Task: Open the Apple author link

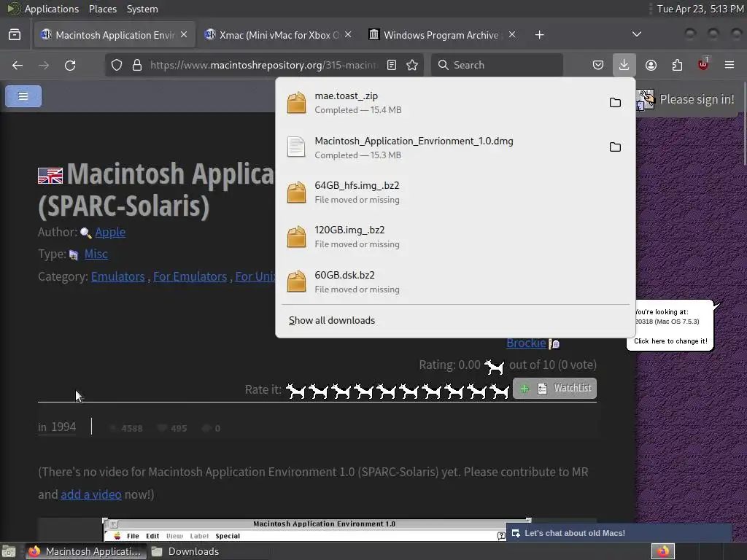Action: click(110, 232)
